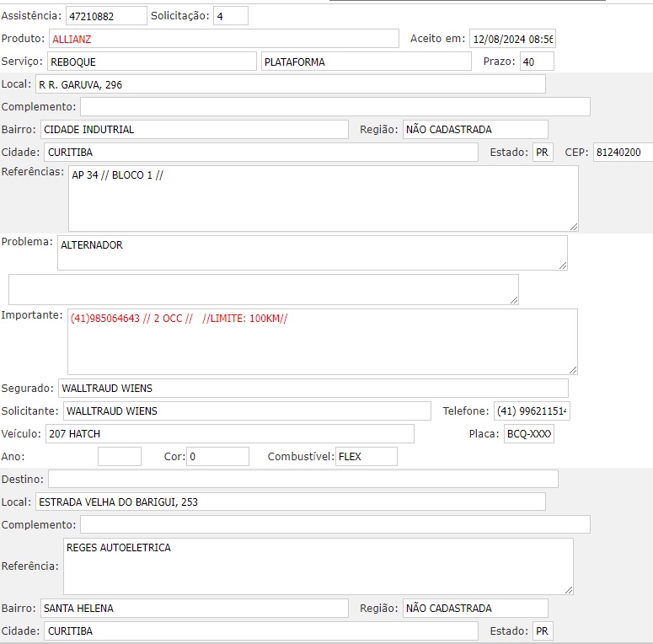Click the Segurado label text
The width and height of the screenshot is (653, 644).
click(x=28, y=389)
